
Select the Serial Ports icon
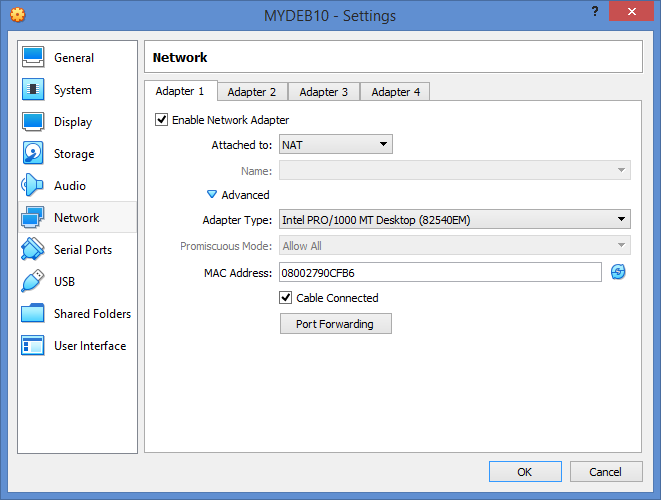33,249
